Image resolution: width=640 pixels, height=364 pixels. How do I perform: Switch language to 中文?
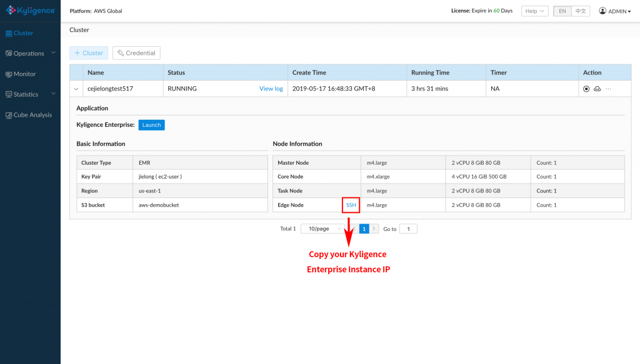[581, 11]
